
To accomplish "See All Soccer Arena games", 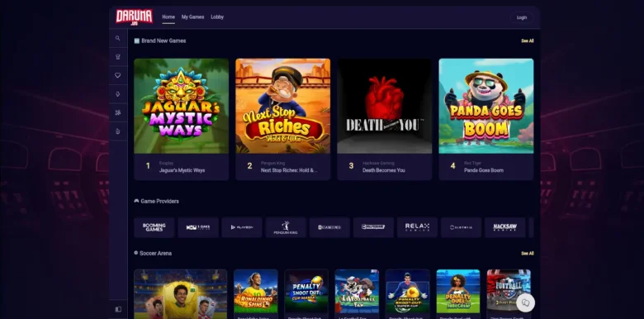I will pos(528,254).
